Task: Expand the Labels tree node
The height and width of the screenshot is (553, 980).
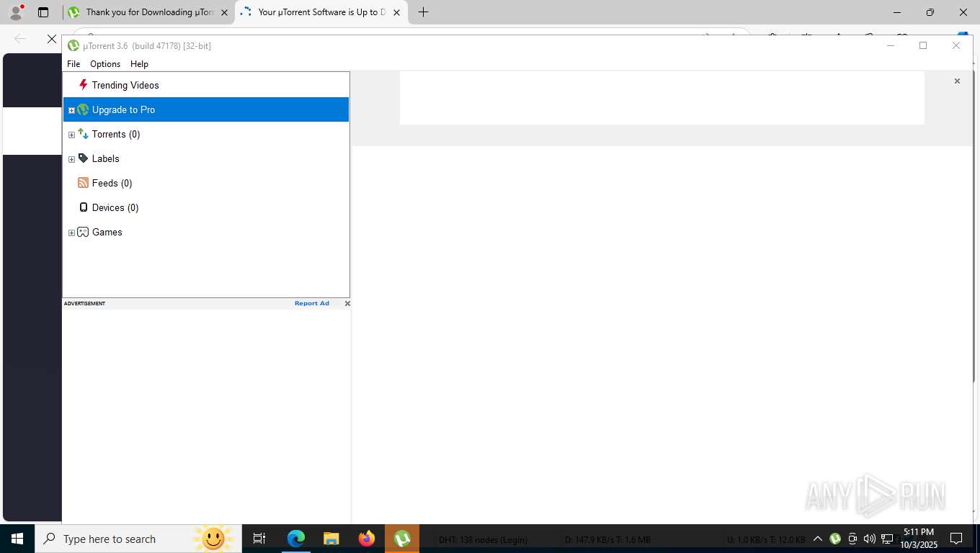Action: pyautogui.click(x=71, y=159)
